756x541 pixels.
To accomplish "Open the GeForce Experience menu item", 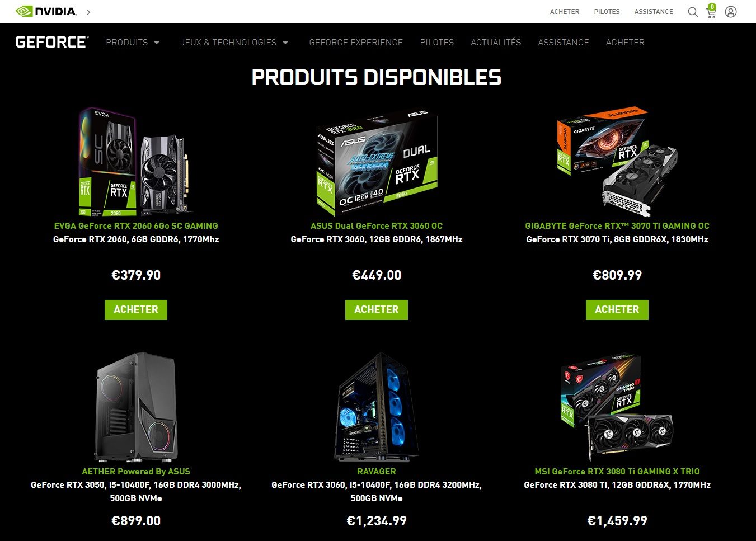I will coord(356,43).
